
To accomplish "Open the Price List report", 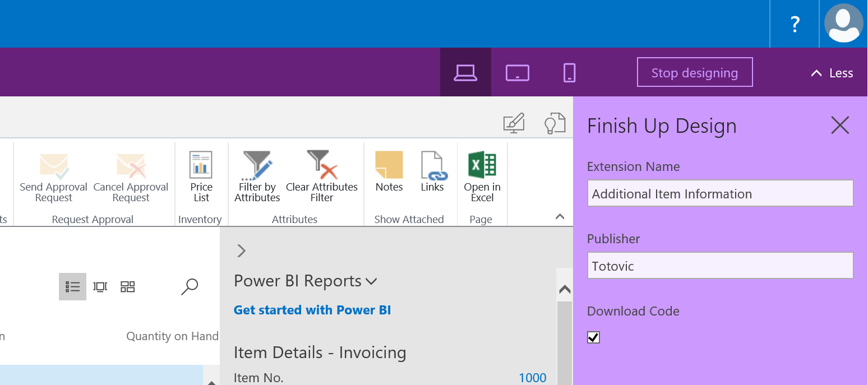I will (x=201, y=177).
